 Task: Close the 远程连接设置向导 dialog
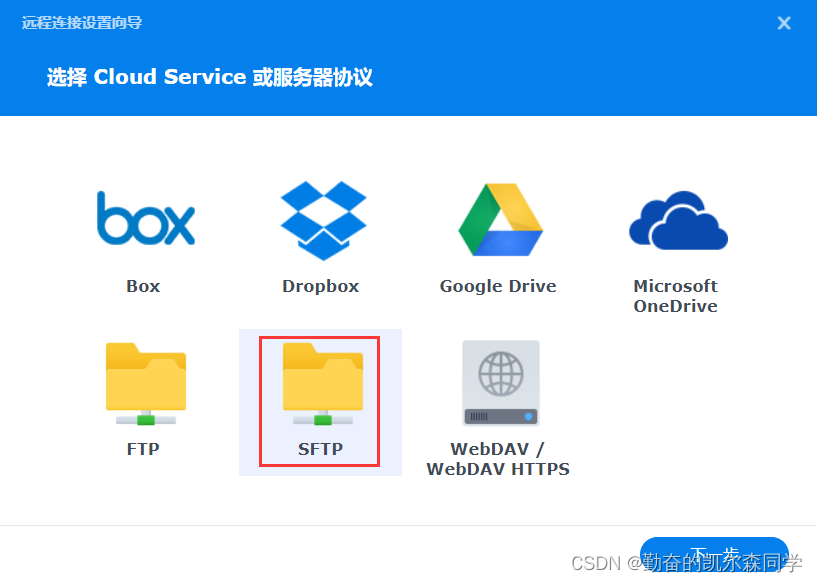[784, 23]
